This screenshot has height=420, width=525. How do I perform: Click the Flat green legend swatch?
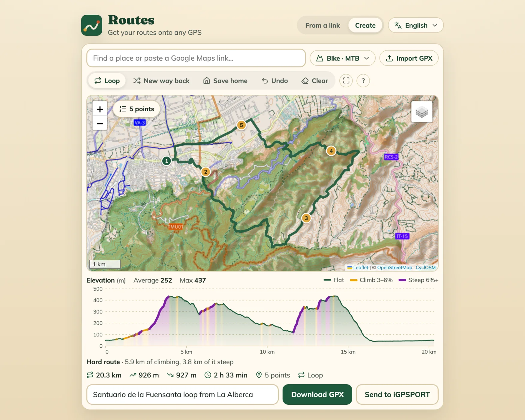click(x=327, y=280)
